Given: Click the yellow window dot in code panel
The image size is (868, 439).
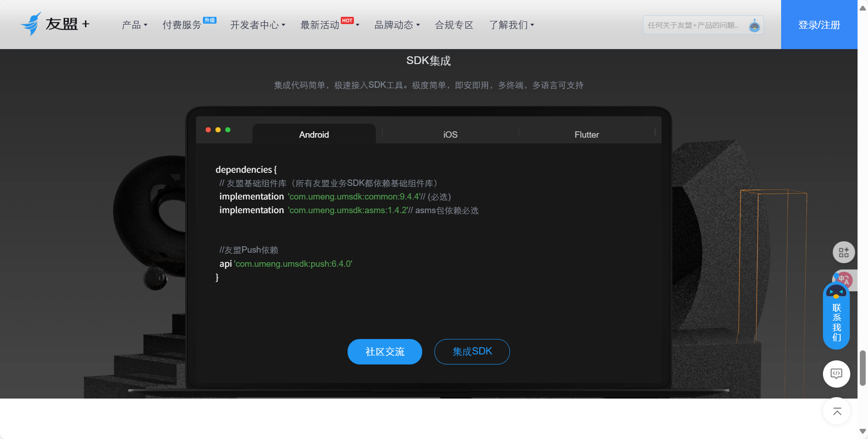Looking at the screenshot, I should (x=218, y=130).
